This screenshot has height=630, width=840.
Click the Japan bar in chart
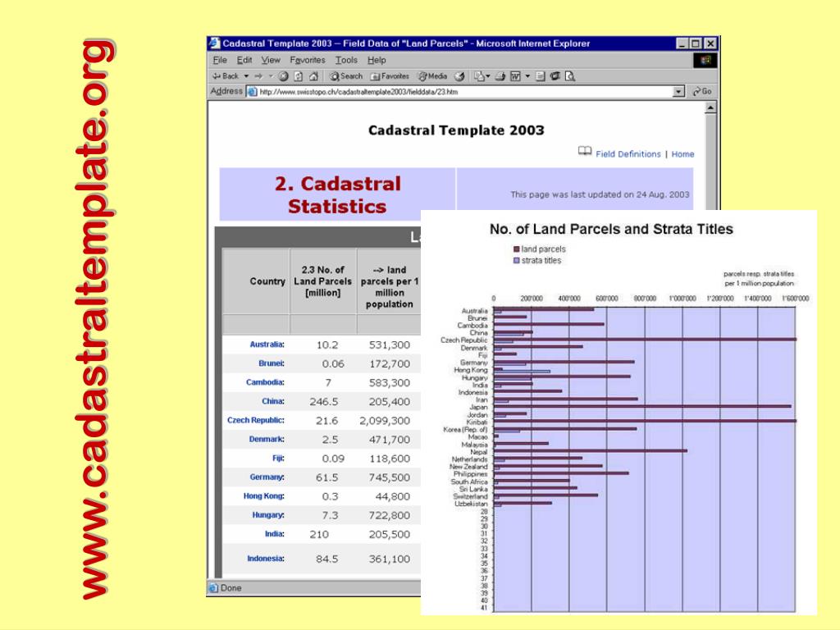[x=642, y=406]
